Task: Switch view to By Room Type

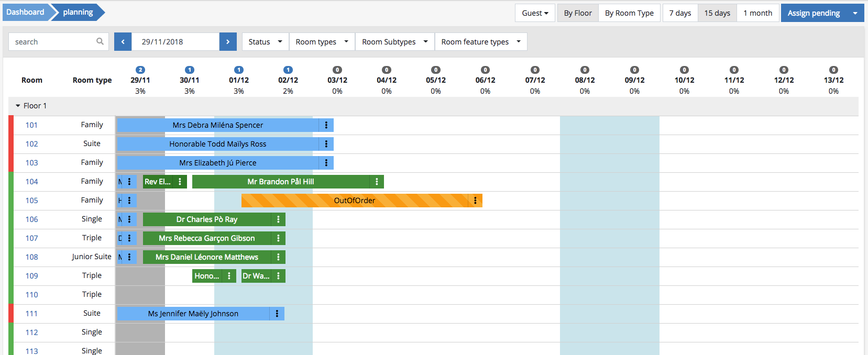Action: click(x=629, y=13)
